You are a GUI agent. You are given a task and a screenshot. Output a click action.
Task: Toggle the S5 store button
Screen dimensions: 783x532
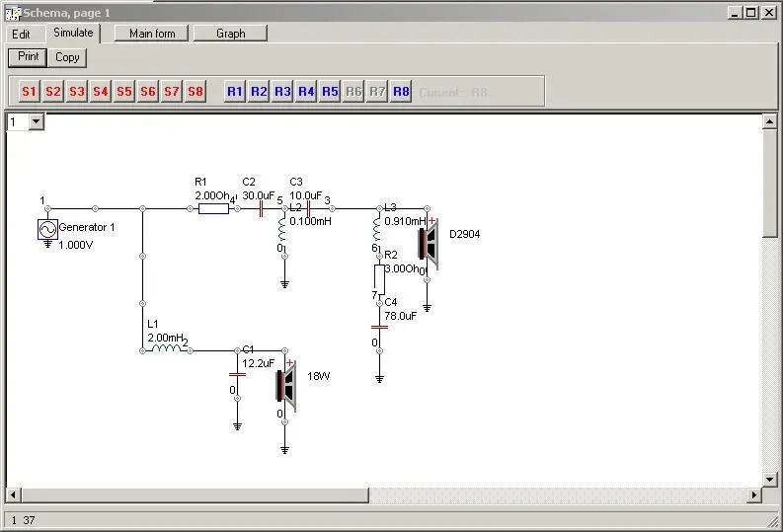[x=124, y=92]
